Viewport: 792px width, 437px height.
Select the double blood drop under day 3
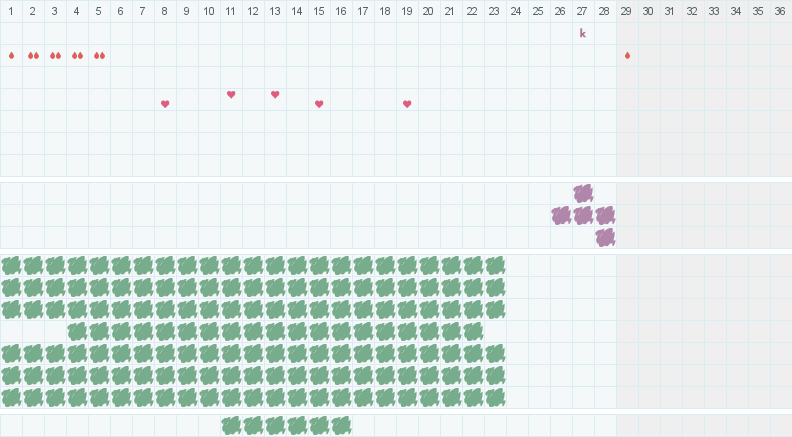55,55
